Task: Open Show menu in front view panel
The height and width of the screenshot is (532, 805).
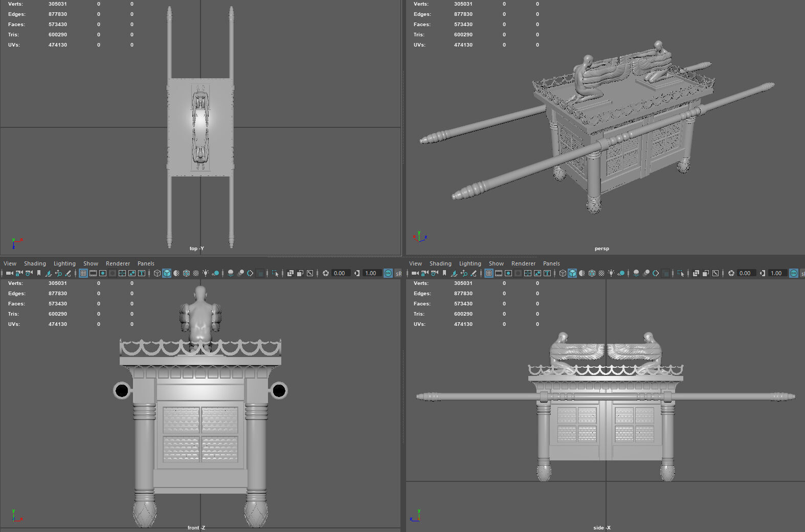Action: [x=91, y=263]
